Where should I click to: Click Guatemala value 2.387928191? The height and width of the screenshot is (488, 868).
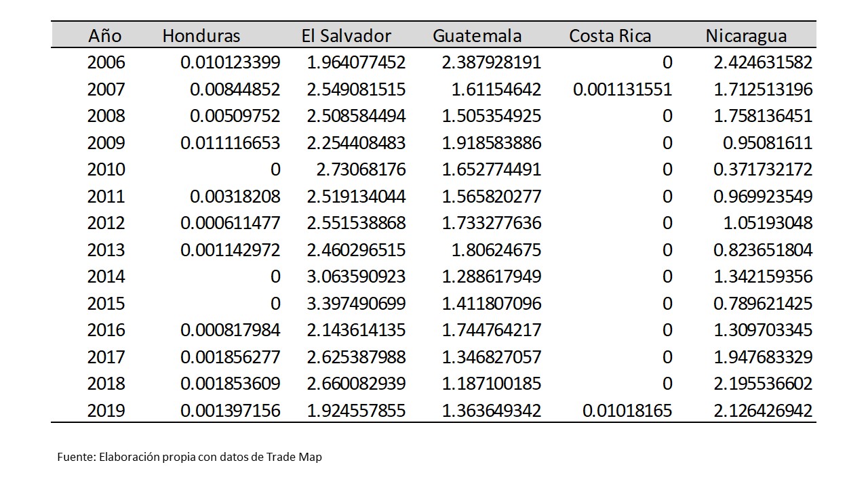click(492, 63)
